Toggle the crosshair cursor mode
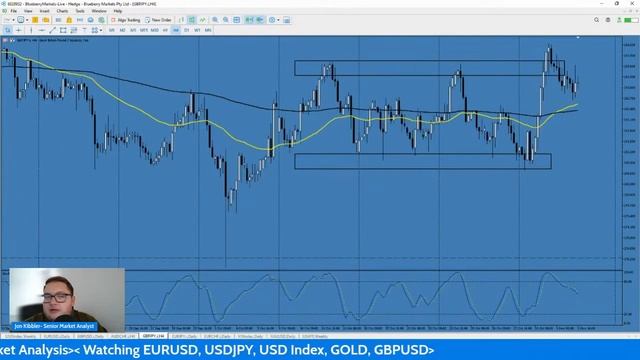This screenshot has height=360, width=640. click(18, 30)
